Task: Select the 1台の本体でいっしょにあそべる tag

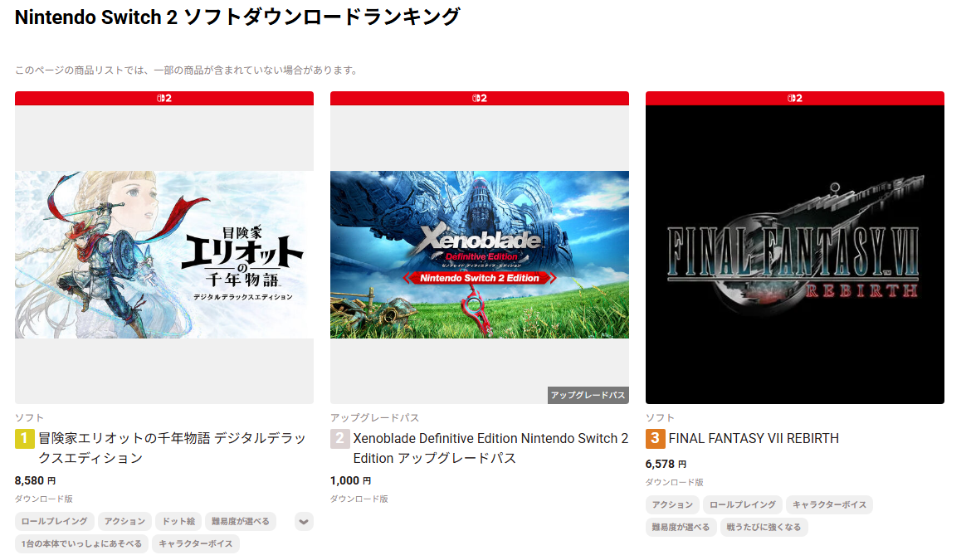Action: click(x=81, y=544)
